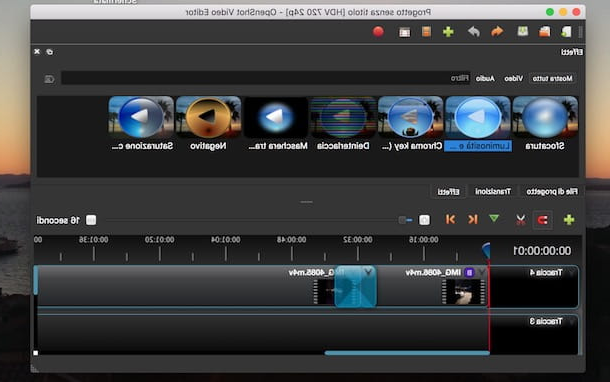Image resolution: width=610 pixels, height=382 pixels.
Task: Toggle the razor scissors tool
Action: [x=520, y=220]
